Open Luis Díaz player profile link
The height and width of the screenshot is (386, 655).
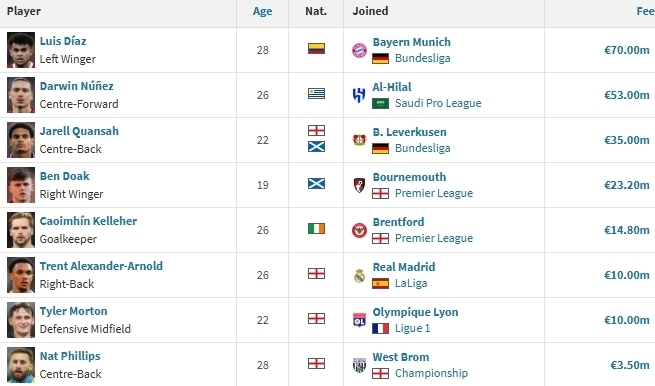pos(63,41)
